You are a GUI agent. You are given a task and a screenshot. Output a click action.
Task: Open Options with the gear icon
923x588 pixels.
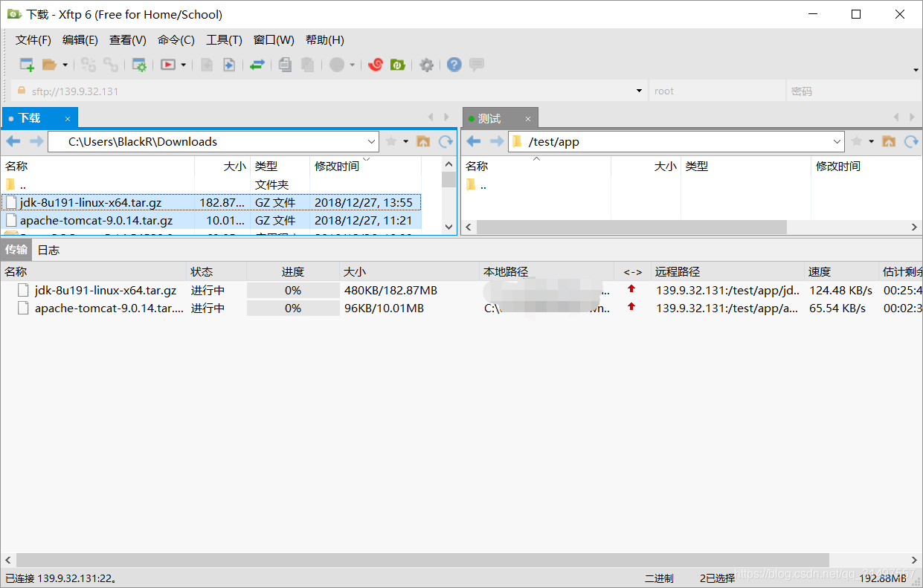[426, 65]
